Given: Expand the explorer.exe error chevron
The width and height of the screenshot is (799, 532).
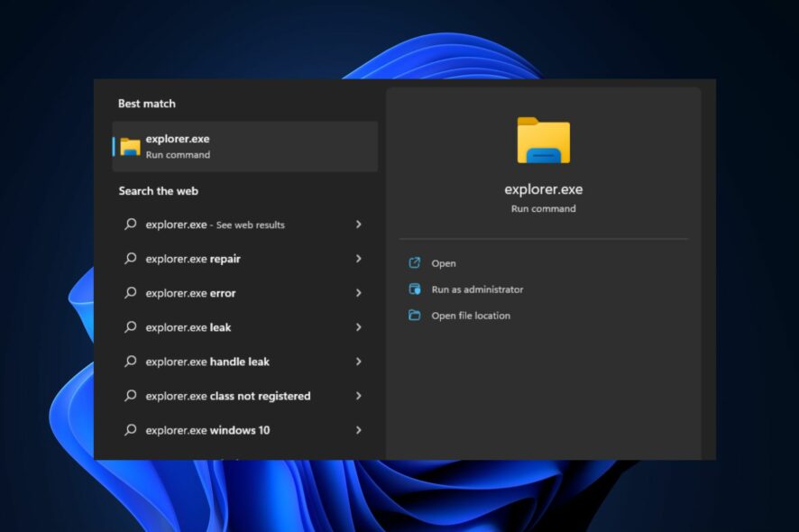Looking at the screenshot, I should point(359,292).
